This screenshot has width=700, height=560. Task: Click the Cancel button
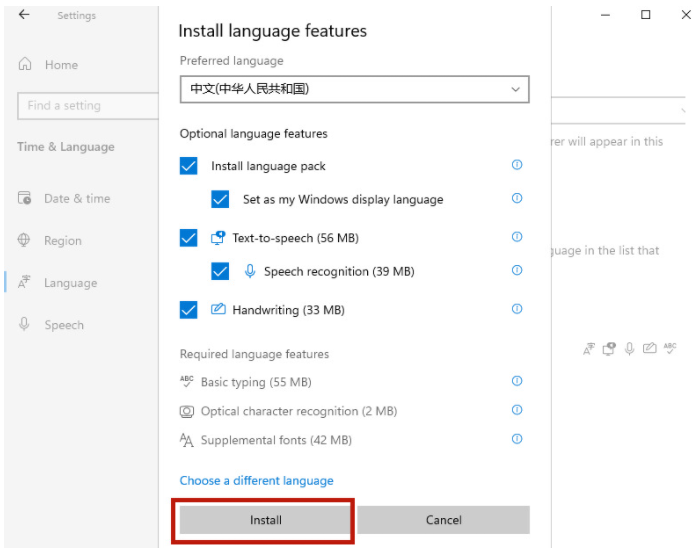click(443, 520)
